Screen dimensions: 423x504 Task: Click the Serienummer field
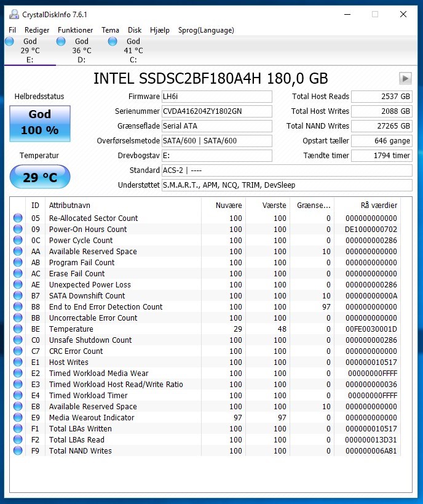click(216, 111)
